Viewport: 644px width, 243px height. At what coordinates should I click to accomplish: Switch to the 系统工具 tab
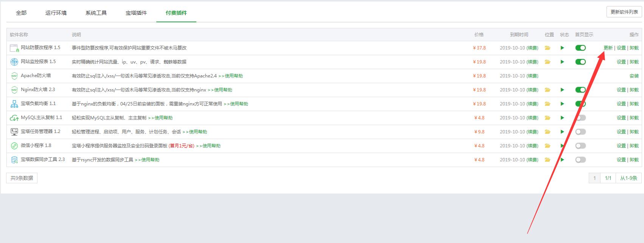point(96,13)
